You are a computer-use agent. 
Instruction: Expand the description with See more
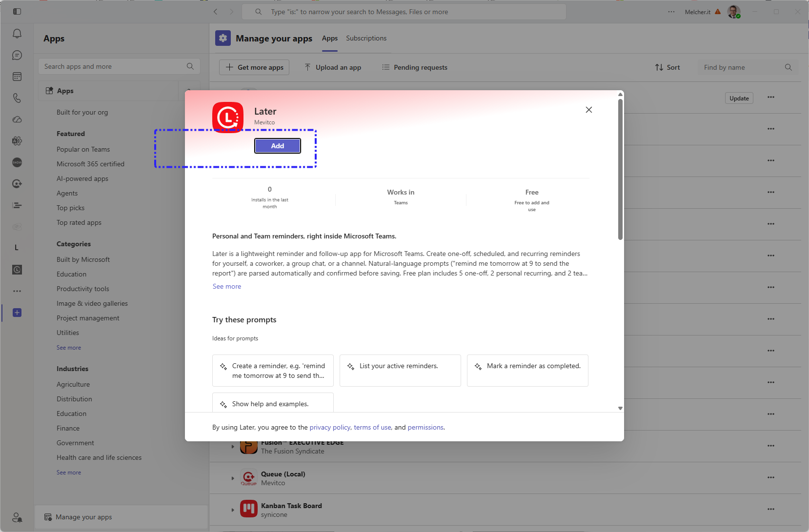[x=227, y=286]
